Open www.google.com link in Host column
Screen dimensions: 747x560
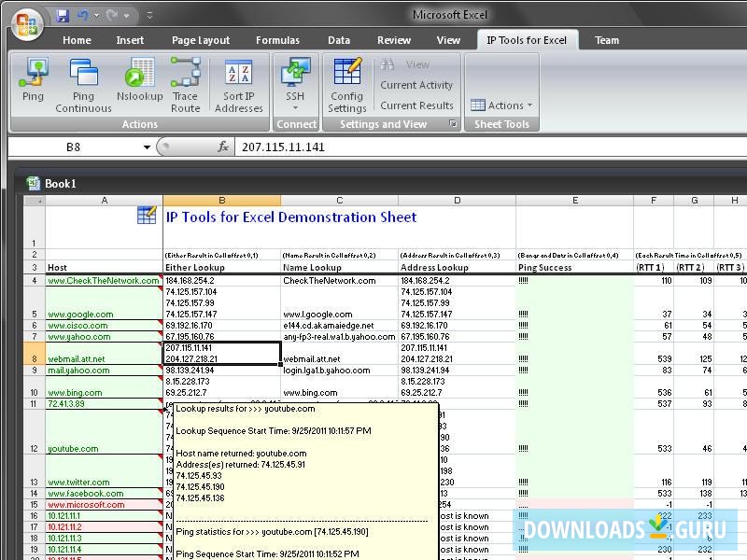(x=82, y=315)
